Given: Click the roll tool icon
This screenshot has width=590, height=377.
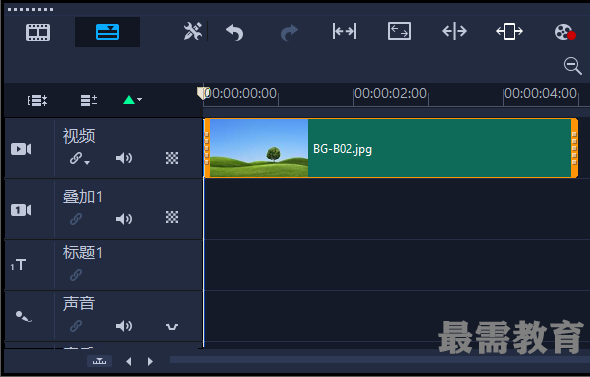Looking at the screenshot, I should (454, 31).
